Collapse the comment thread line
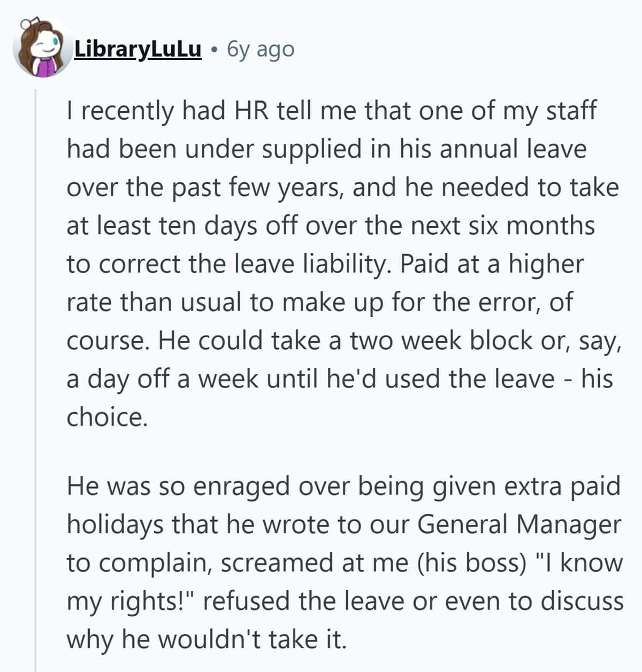The height and width of the screenshot is (672, 642). (35, 380)
